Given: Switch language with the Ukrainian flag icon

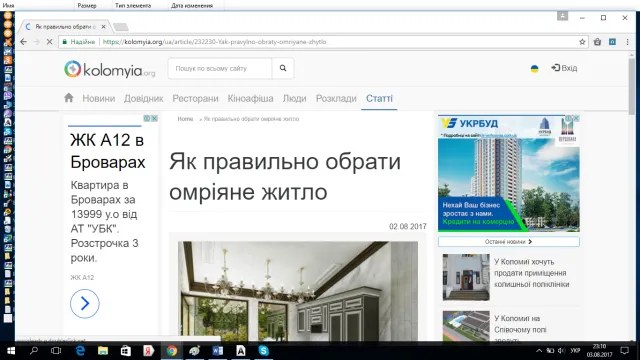Looking at the screenshot, I should coord(534,69).
